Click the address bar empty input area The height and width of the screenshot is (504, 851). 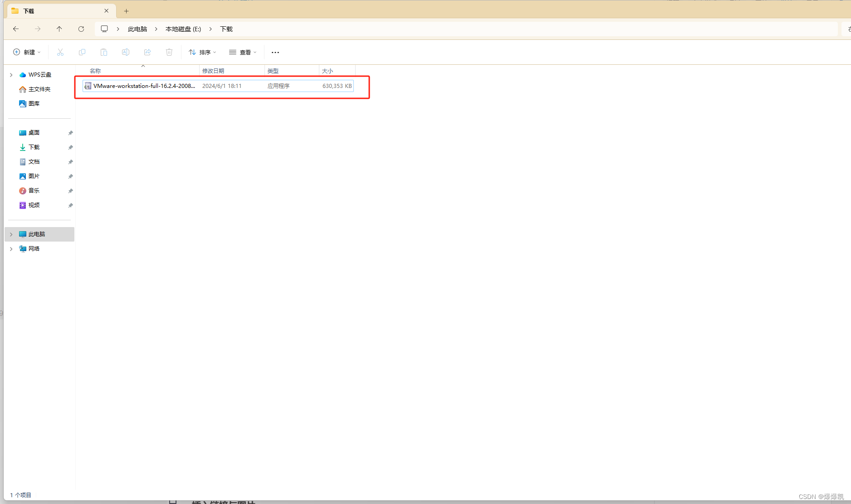tap(535, 29)
